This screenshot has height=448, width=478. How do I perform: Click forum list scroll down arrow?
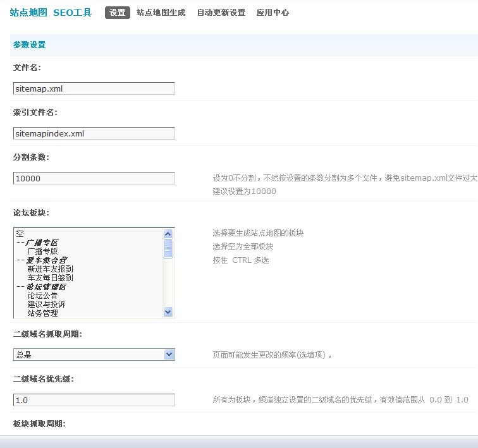coord(168,312)
